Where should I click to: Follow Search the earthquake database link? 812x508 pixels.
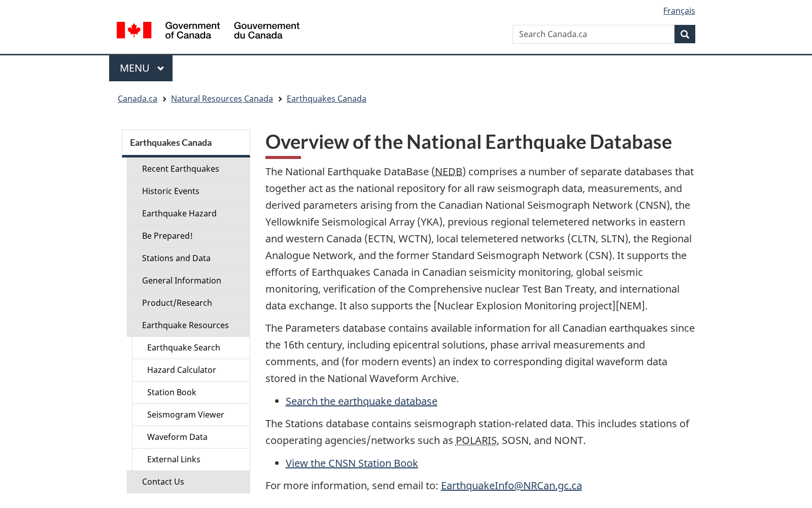click(x=361, y=401)
